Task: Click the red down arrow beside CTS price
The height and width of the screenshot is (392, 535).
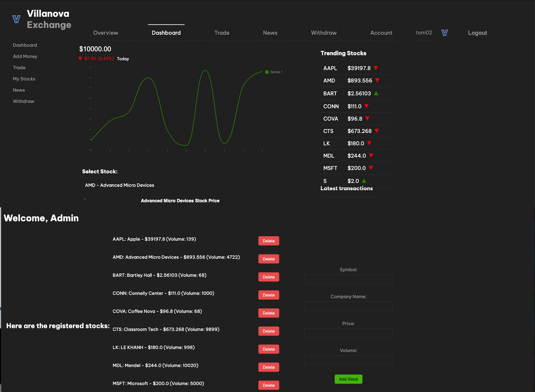Action: coord(377,131)
